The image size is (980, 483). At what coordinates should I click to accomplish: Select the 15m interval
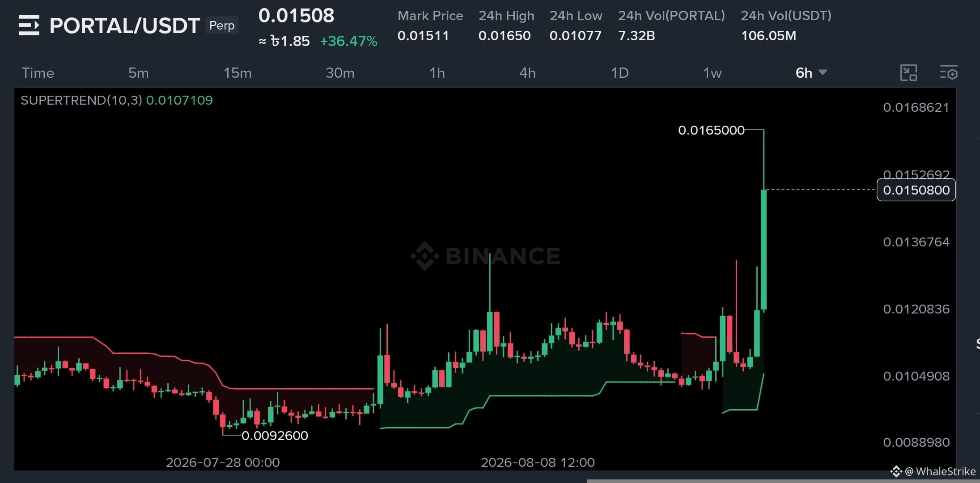click(x=238, y=73)
